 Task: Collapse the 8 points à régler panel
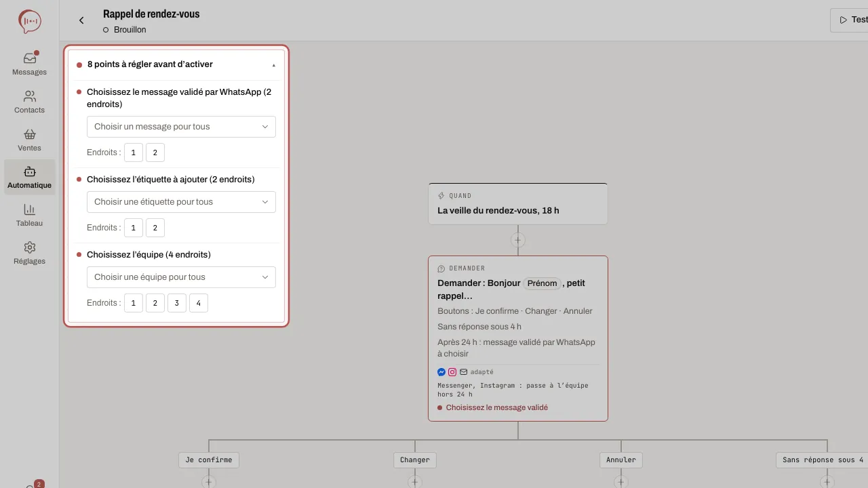point(274,65)
